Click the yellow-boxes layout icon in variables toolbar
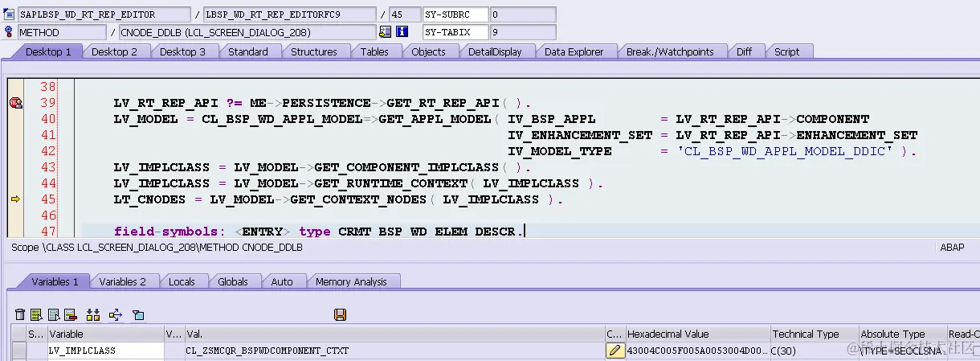This screenshot has height=361, width=980. click(93, 314)
